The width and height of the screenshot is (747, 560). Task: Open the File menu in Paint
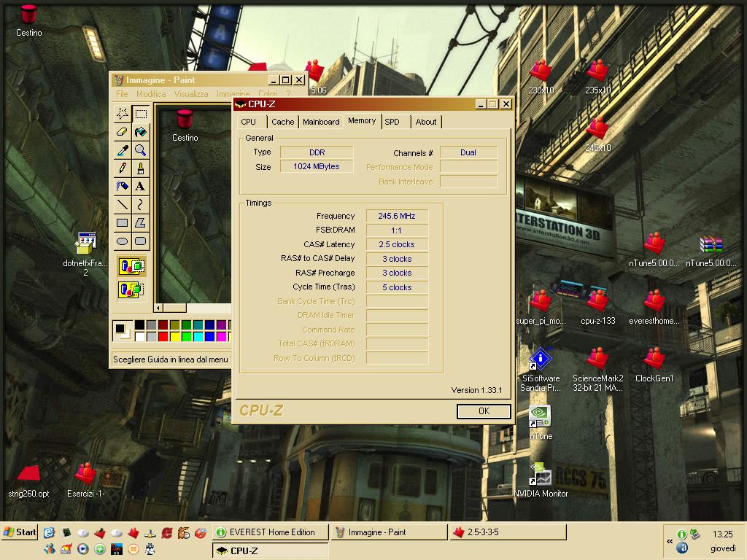[x=122, y=94]
